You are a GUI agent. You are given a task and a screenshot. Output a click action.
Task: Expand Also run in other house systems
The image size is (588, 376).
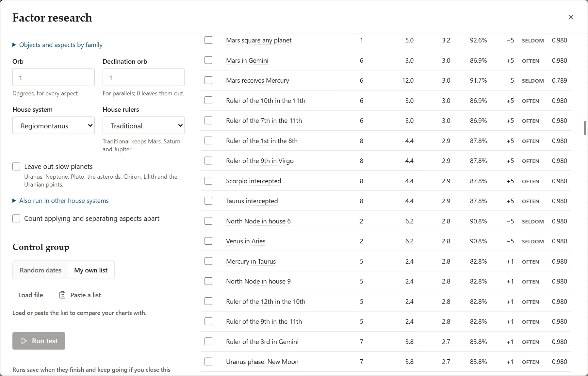[60, 201]
